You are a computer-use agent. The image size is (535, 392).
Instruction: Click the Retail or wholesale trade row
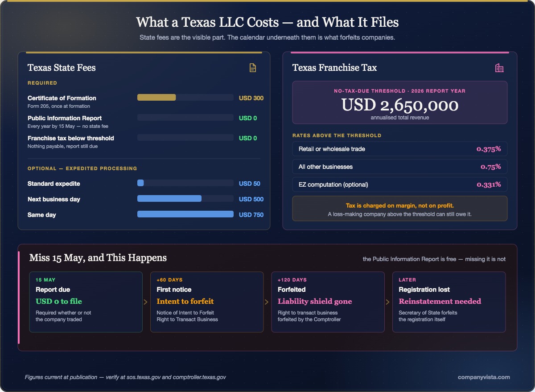[400, 149]
